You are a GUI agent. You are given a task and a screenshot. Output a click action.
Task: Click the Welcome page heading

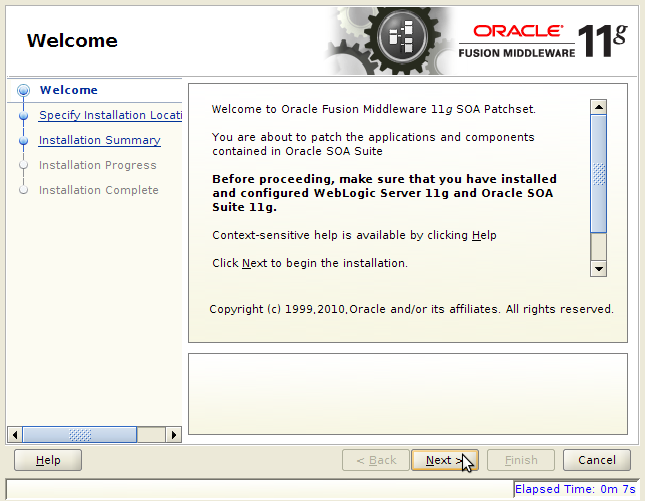click(72, 40)
